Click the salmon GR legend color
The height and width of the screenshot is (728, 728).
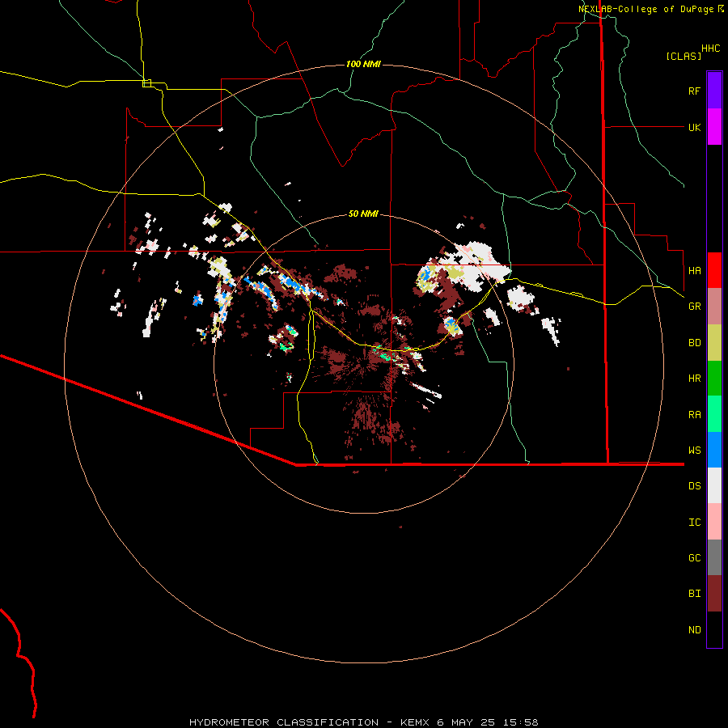pos(714,307)
